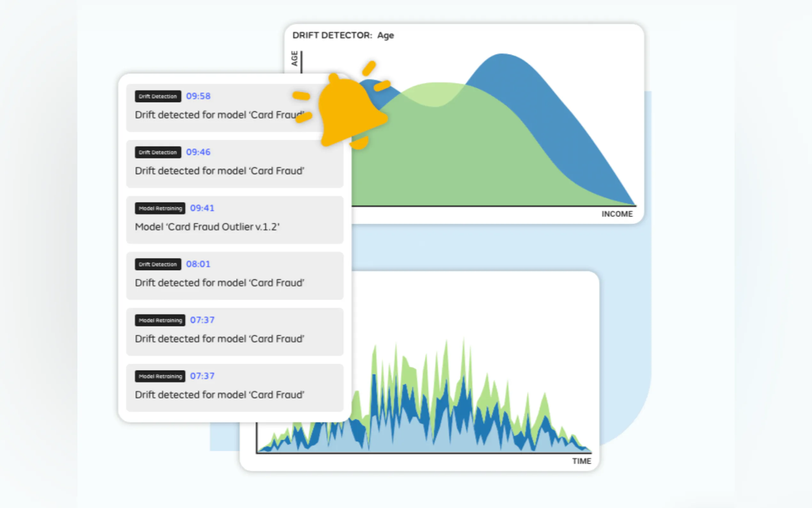Click the Drift Detection badge at 09:46
Image resolution: width=812 pixels, height=508 pixels.
click(158, 152)
